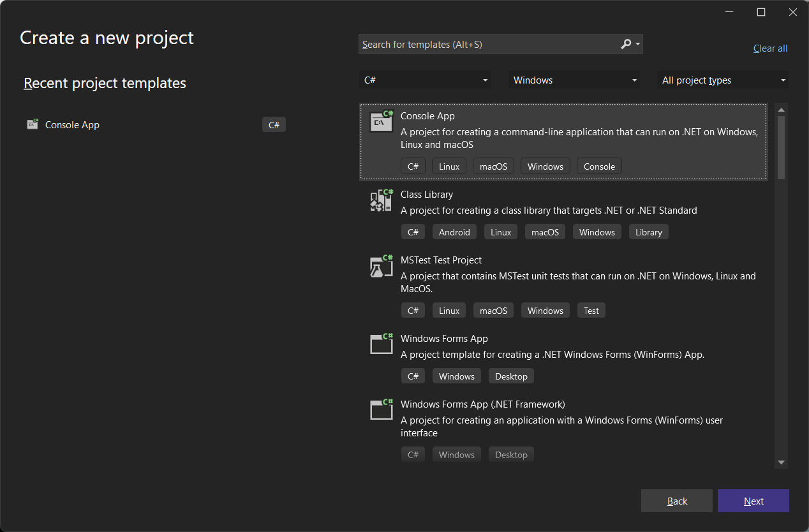Click the Windows Forms App icon
809x532 pixels.
click(x=382, y=344)
